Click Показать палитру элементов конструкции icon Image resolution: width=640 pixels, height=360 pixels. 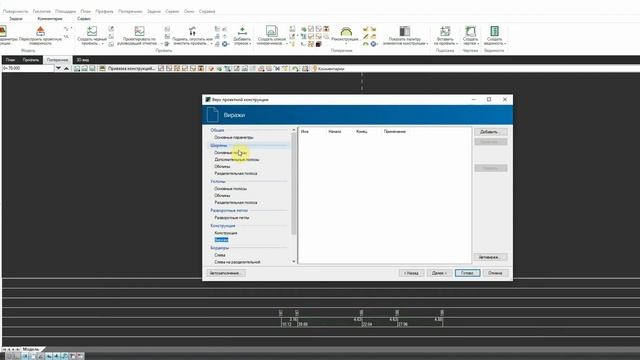coord(404,31)
